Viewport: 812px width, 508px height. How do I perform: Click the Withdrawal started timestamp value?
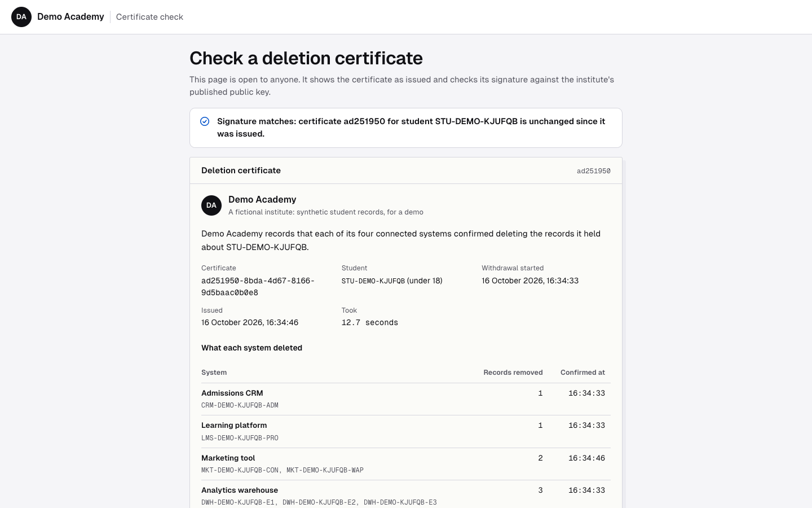click(530, 281)
